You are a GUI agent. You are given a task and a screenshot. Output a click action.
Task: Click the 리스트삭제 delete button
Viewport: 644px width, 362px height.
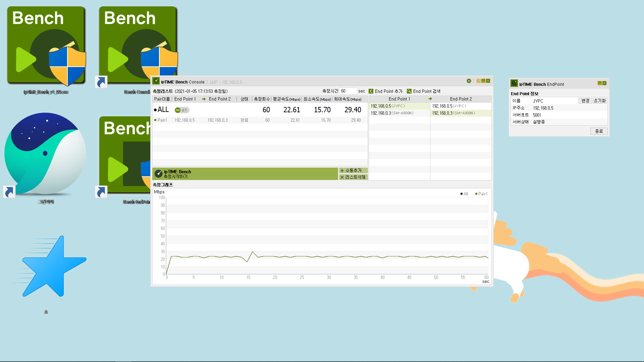(353, 177)
